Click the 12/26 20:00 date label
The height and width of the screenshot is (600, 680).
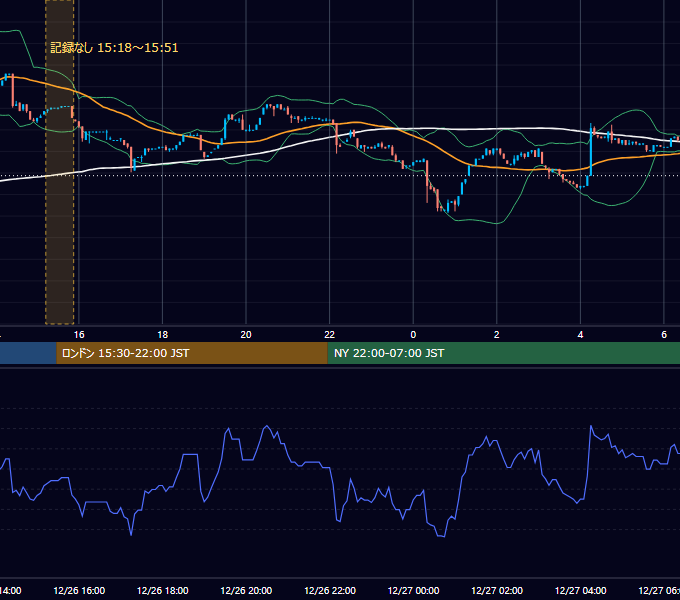[x=246, y=590]
